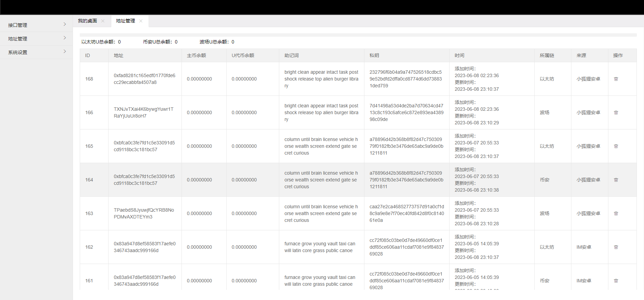644x300 pixels.
Task: Click the 助记词 column header
Action: (291, 55)
